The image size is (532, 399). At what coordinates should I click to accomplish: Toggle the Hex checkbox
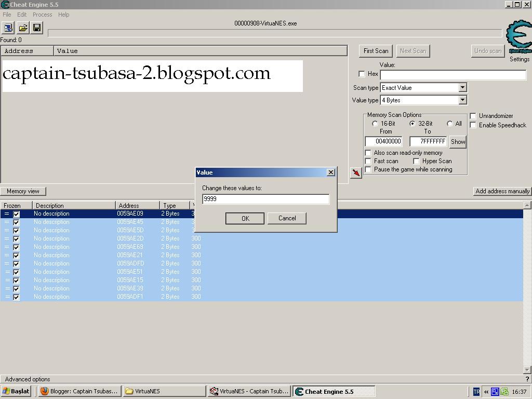[x=362, y=74]
